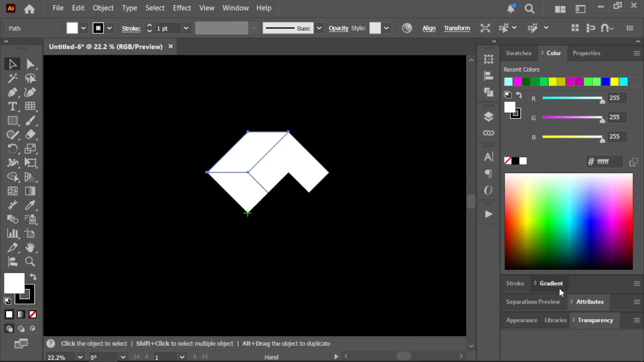Open the Effect menu

[182, 8]
